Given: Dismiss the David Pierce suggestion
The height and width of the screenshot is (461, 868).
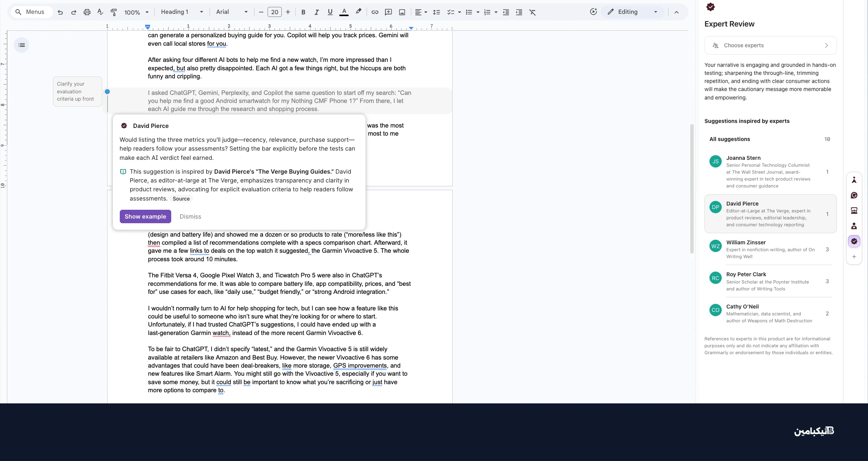Looking at the screenshot, I should [190, 217].
